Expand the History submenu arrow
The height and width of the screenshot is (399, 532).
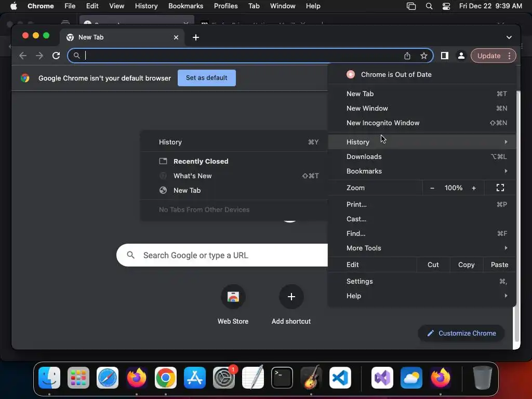(x=506, y=142)
